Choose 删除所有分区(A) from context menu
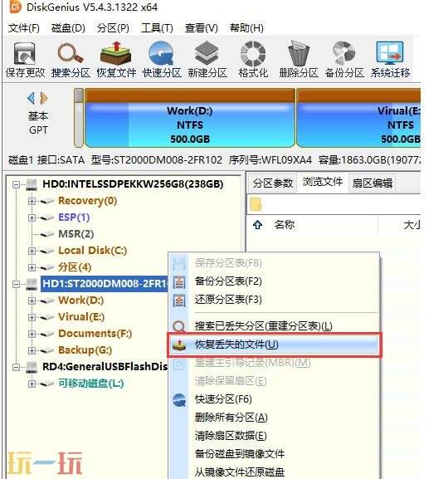The height and width of the screenshot is (479, 448). pos(231,418)
